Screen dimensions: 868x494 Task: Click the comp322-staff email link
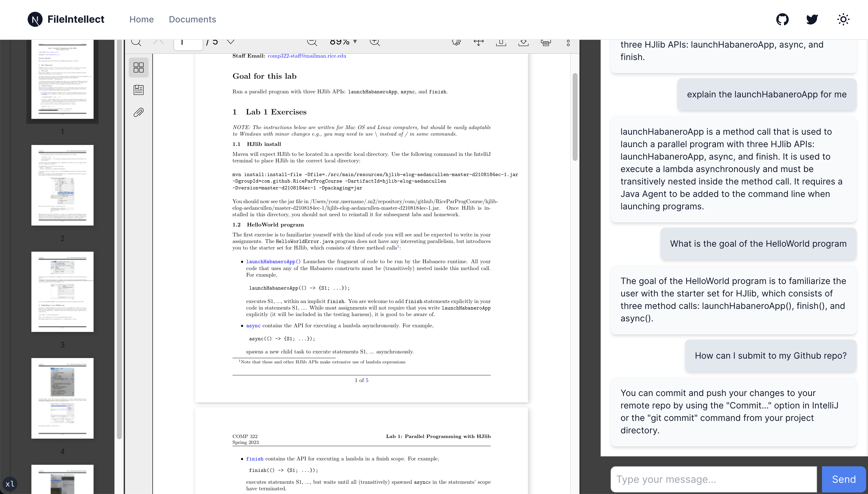tap(307, 56)
